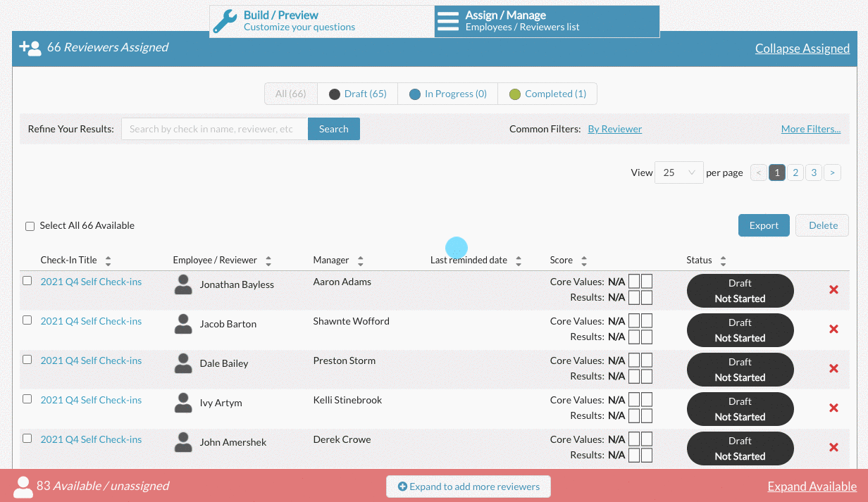Click the avatar icon for Jacob Barton

coord(183,324)
